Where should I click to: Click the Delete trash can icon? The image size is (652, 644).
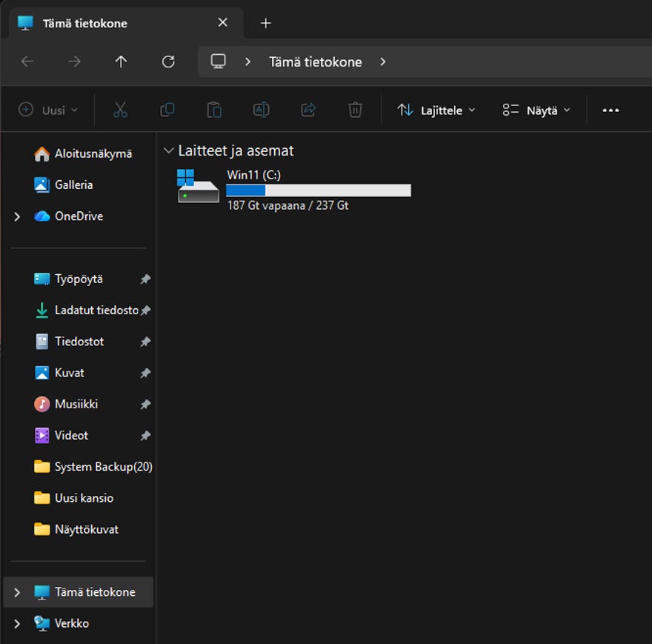coord(355,110)
